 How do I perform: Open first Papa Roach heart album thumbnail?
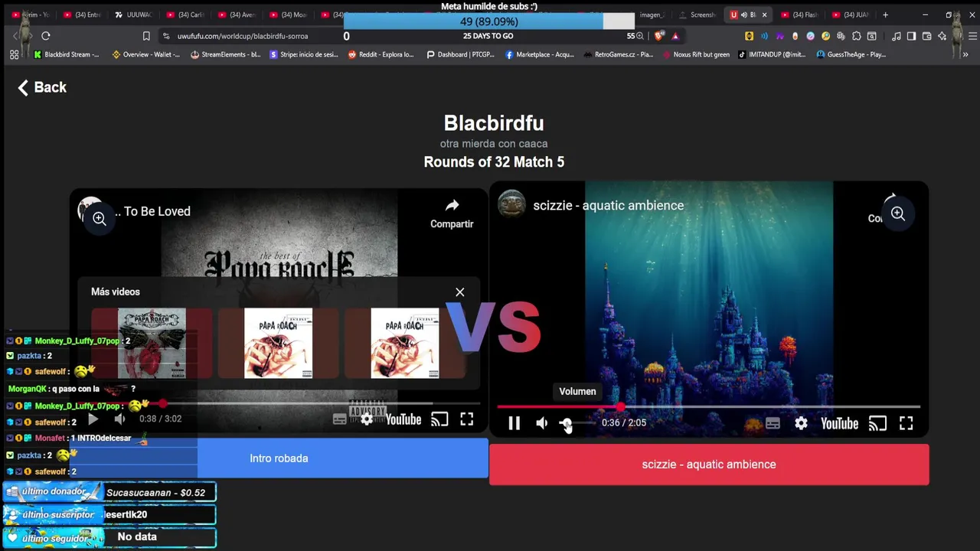152,344
